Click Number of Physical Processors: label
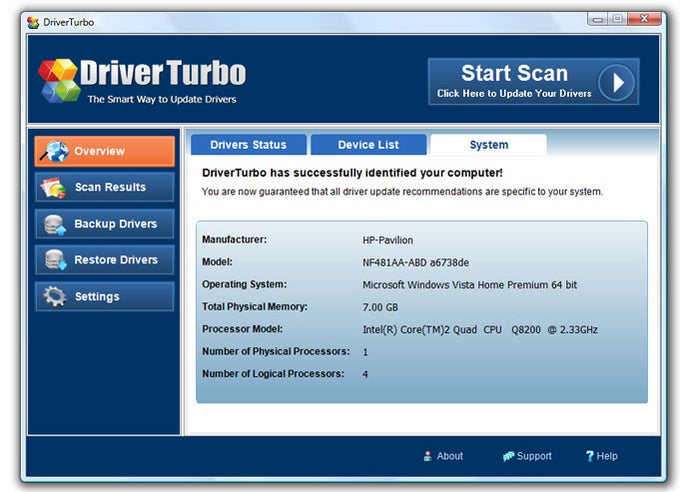 pos(276,351)
